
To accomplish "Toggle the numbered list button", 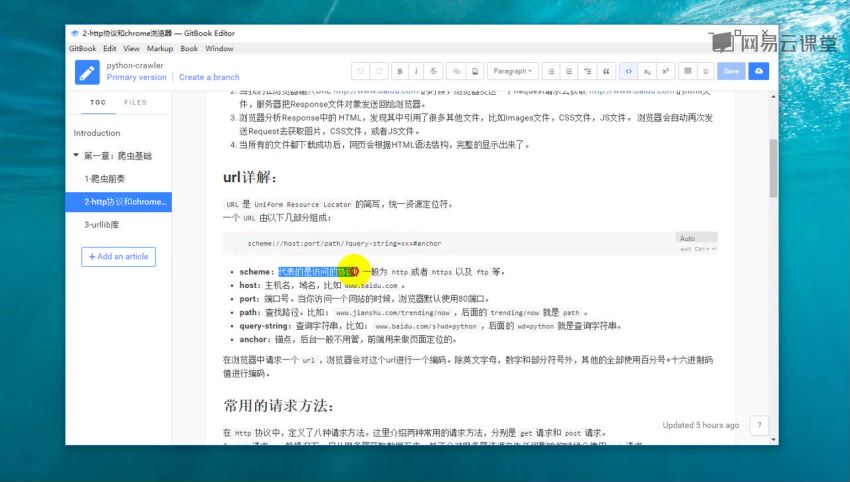I will click(x=568, y=71).
